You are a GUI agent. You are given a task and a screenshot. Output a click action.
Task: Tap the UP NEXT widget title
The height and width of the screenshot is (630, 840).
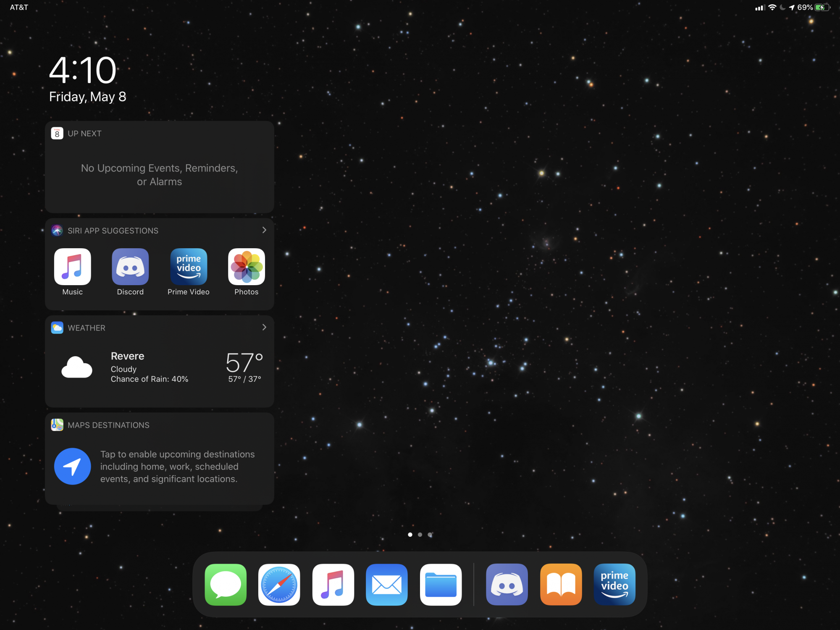(x=84, y=134)
